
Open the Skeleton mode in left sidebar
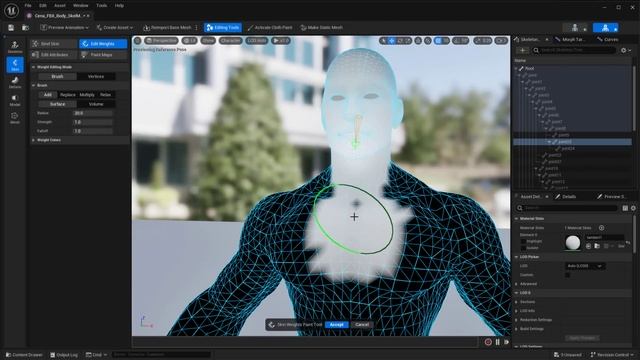click(15, 47)
